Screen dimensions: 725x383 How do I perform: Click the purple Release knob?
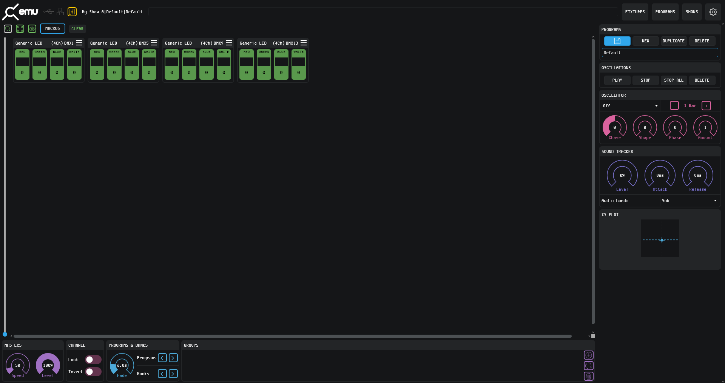(697, 176)
